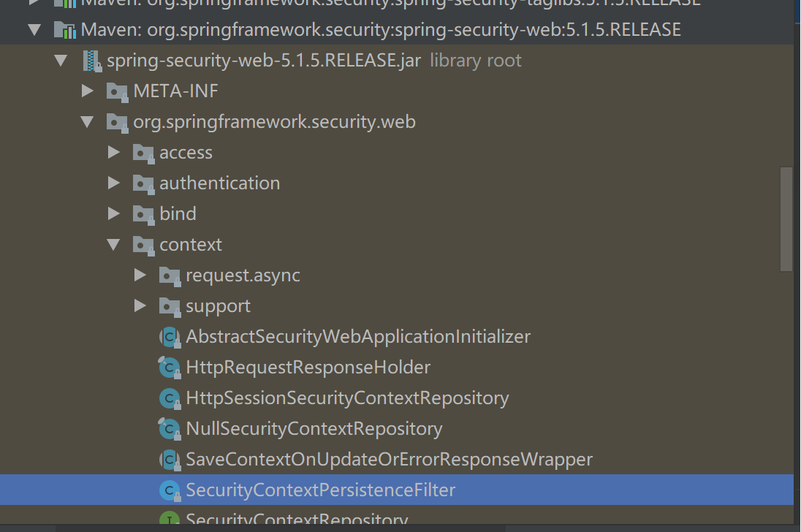Click the Maven library icon for spring-security-web
801x532 pixels.
point(65,30)
